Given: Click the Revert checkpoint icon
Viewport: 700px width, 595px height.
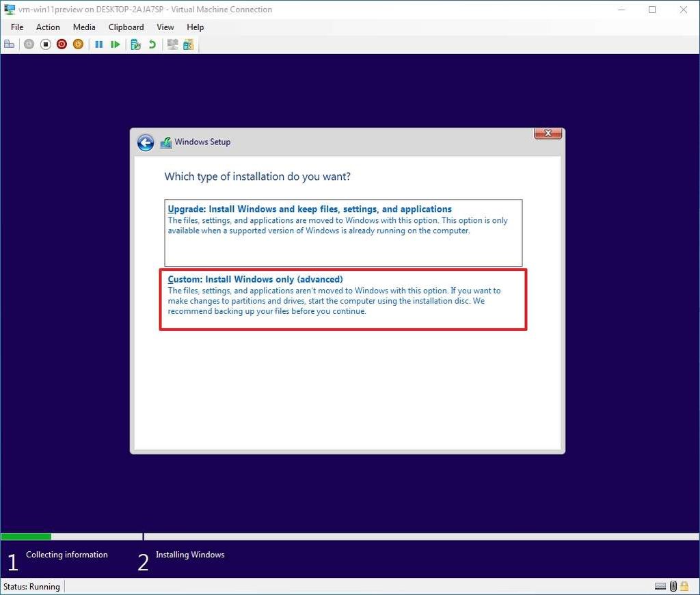Looking at the screenshot, I should [151, 44].
